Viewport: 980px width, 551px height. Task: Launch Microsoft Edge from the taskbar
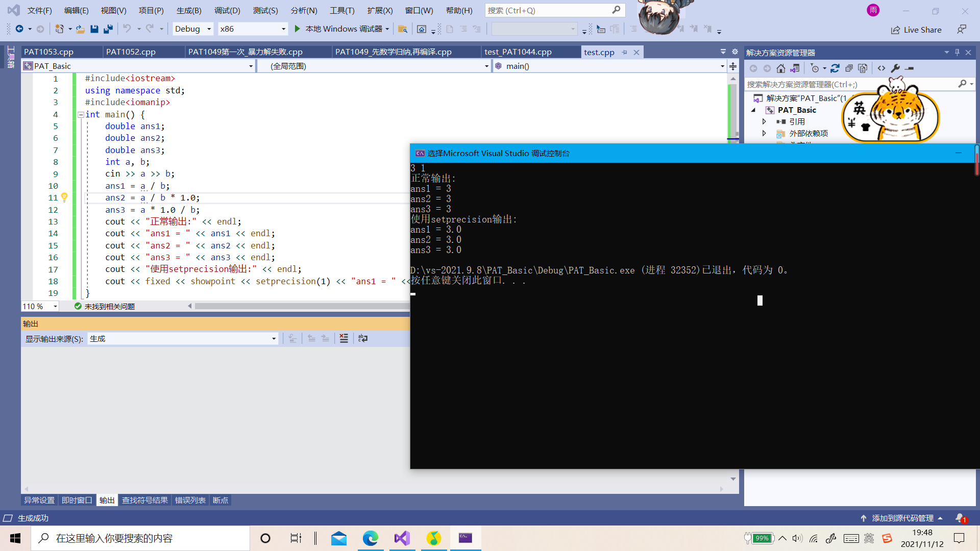coord(371,538)
